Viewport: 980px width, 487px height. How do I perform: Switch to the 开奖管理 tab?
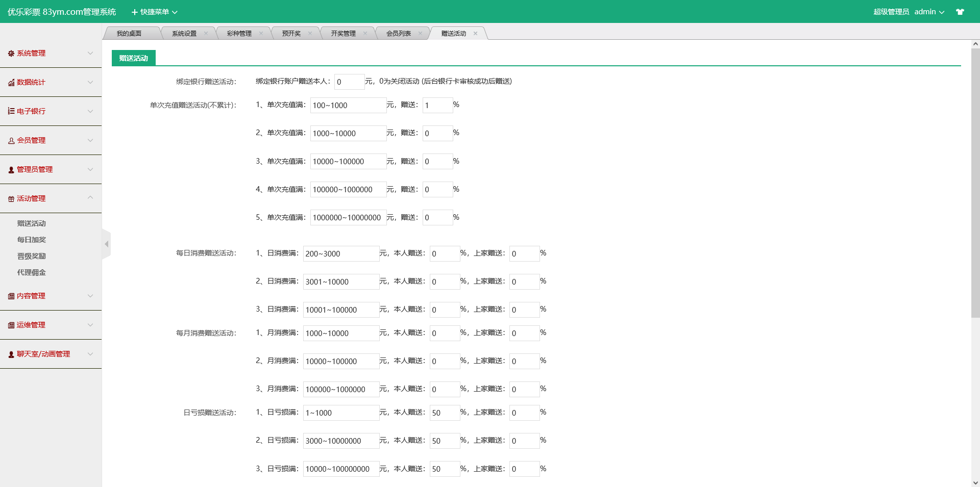[x=344, y=33]
